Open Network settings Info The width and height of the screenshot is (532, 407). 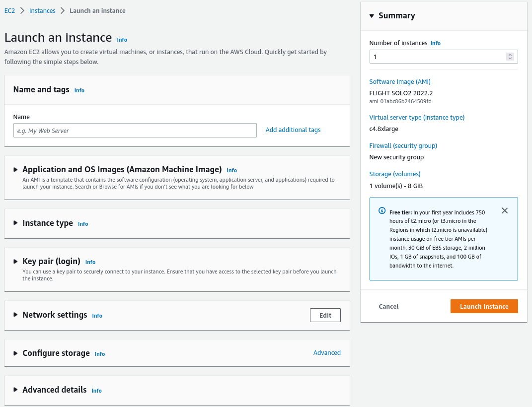[x=97, y=316]
